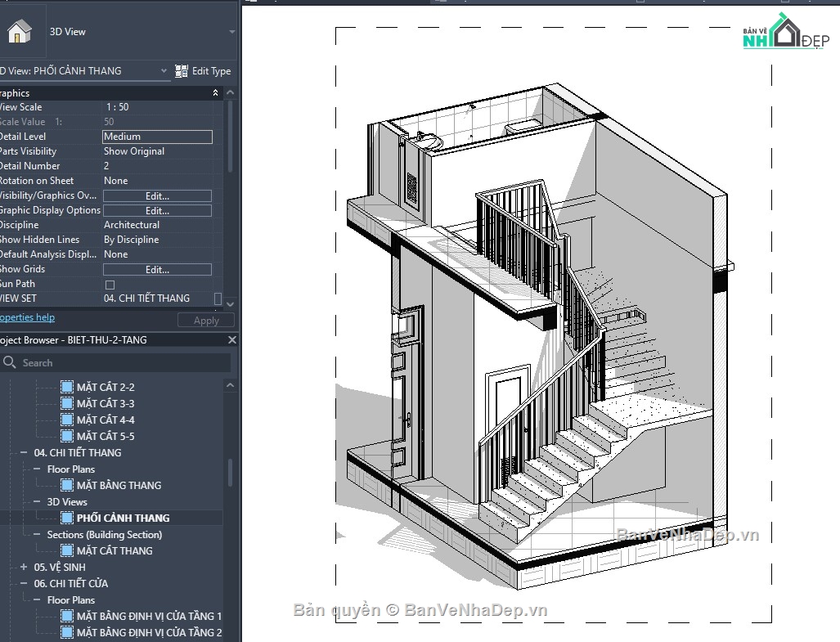Collapse Floor Plans under 06. CHI TIẾT CỬA
840x642 pixels.
(37, 599)
